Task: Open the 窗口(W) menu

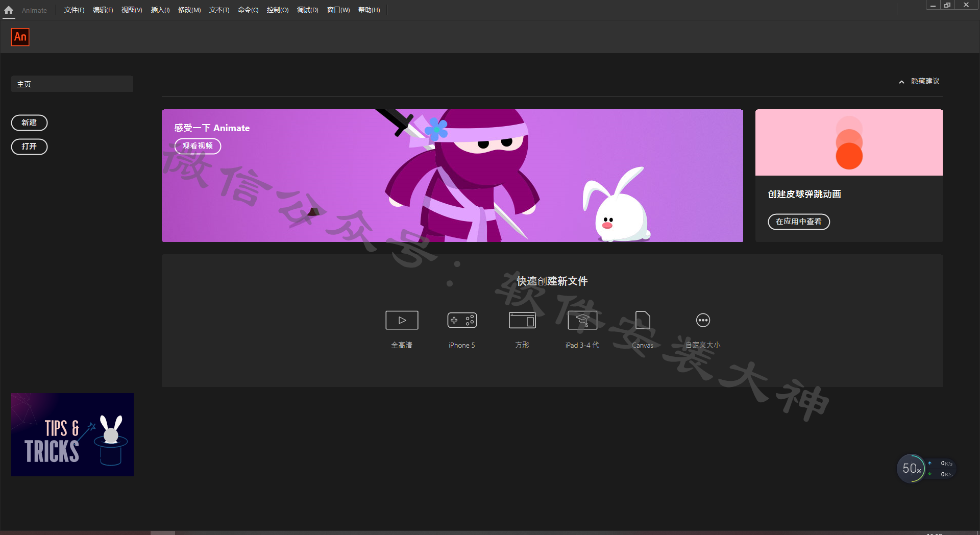Action: (338, 10)
